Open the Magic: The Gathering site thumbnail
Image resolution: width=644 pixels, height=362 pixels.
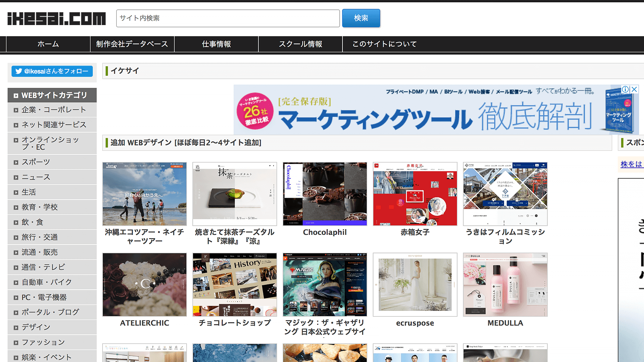(x=325, y=285)
